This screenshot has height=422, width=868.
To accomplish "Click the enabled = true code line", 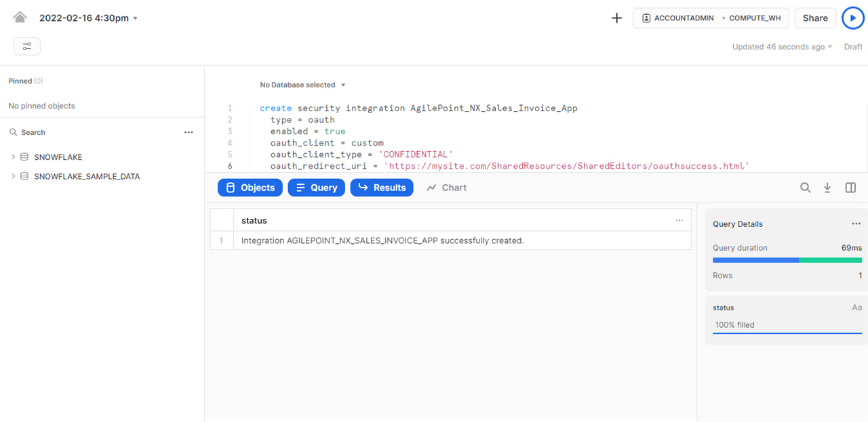I will pyautogui.click(x=308, y=131).
